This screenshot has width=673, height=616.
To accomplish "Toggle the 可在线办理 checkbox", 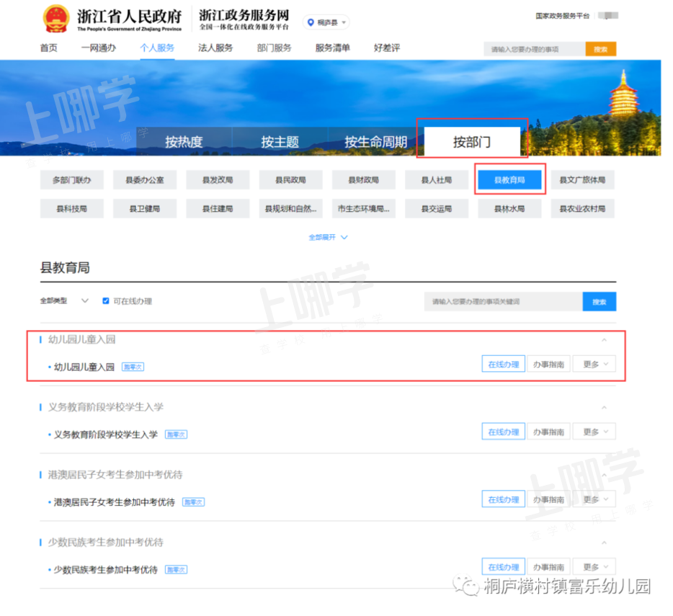I will pyautogui.click(x=106, y=301).
